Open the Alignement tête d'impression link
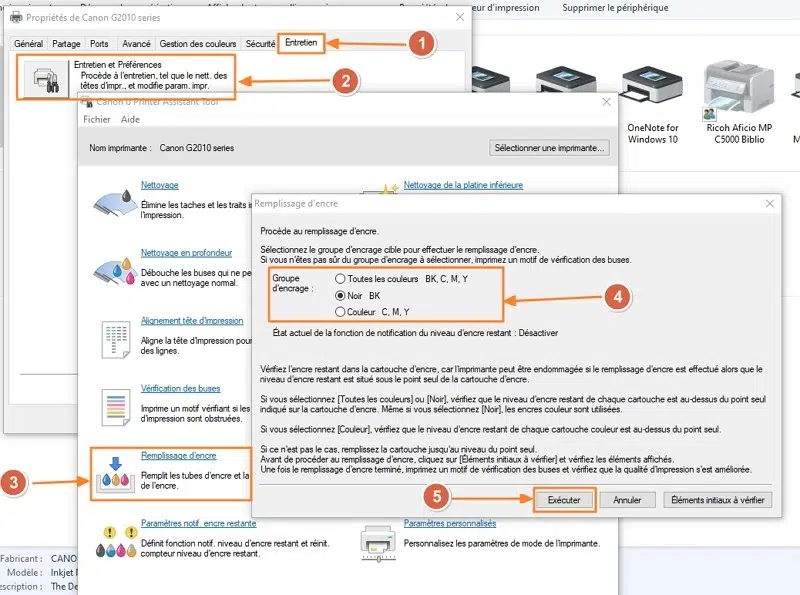The image size is (800, 595). pyautogui.click(x=192, y=320)
